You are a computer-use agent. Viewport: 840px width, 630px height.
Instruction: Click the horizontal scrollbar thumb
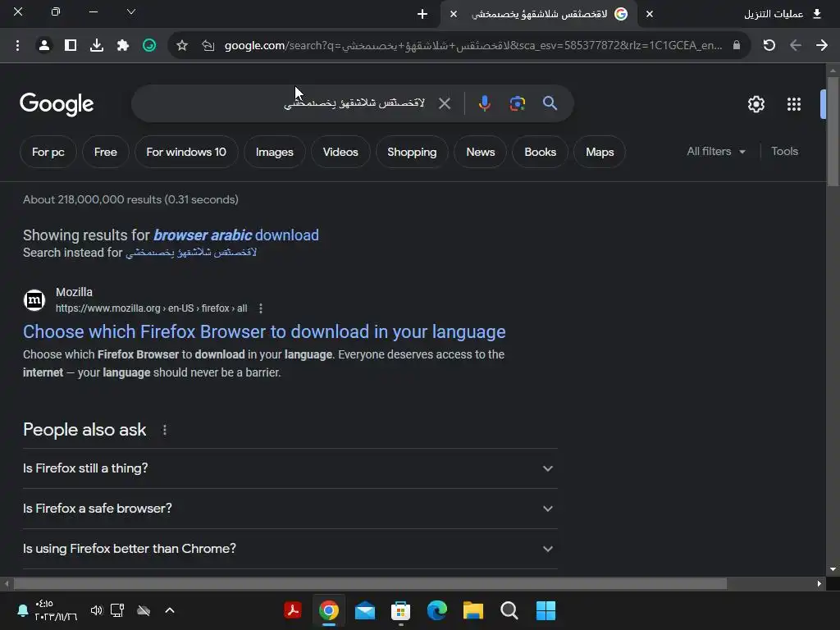click(370, 583)
